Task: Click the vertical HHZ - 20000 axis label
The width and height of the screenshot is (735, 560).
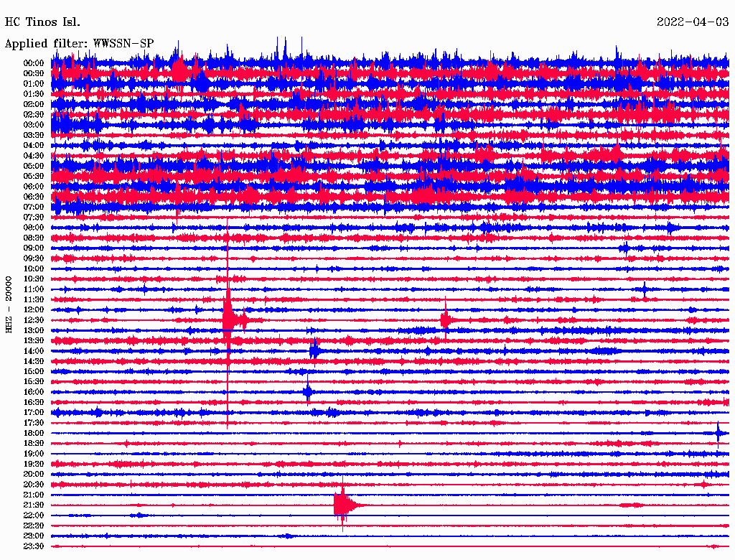Action: coord(9,305)
